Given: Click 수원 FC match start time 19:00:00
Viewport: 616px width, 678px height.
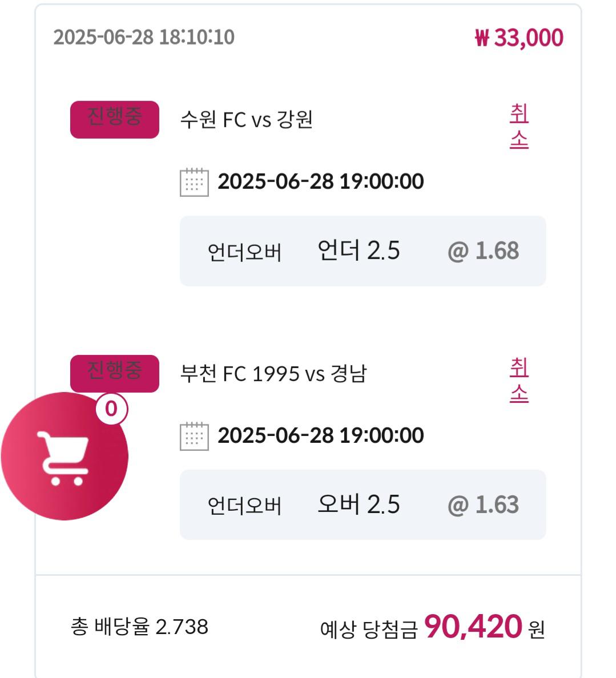Looking at the screenshot, I should coord(381,181).
